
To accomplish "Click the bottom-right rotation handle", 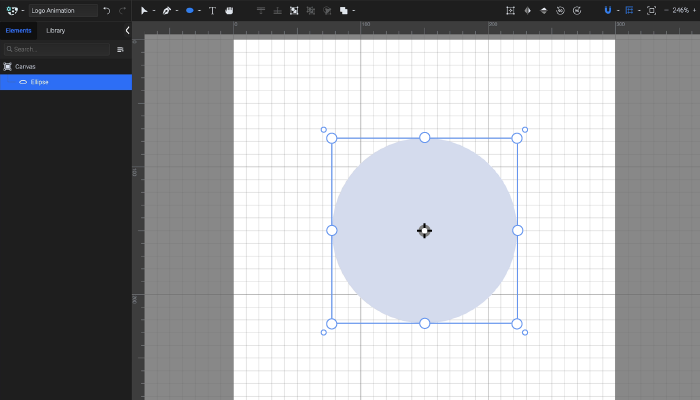I will [525, 332].
